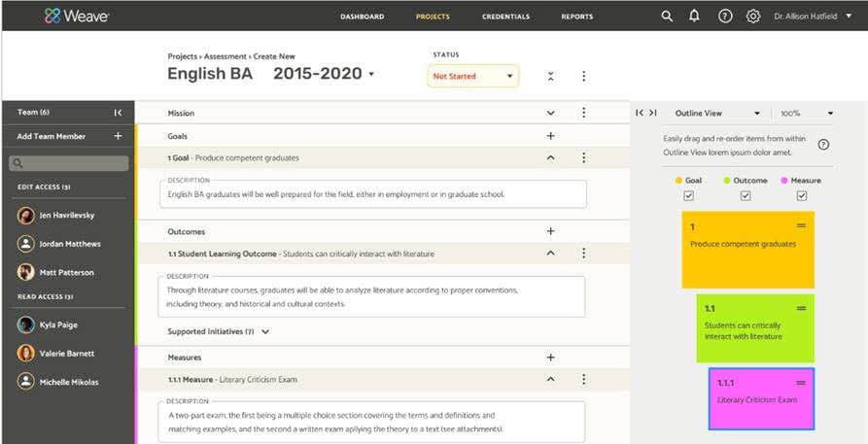Click the search magnifier icon in top bar
The width and height of the screenshot is (868, 444).
pos(667,17)
